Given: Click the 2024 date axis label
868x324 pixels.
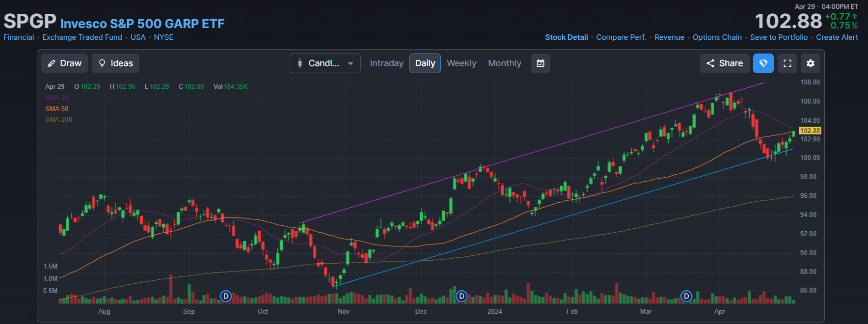Looking at the screenshot, I should pyautogui.click(x=495, y=311).
